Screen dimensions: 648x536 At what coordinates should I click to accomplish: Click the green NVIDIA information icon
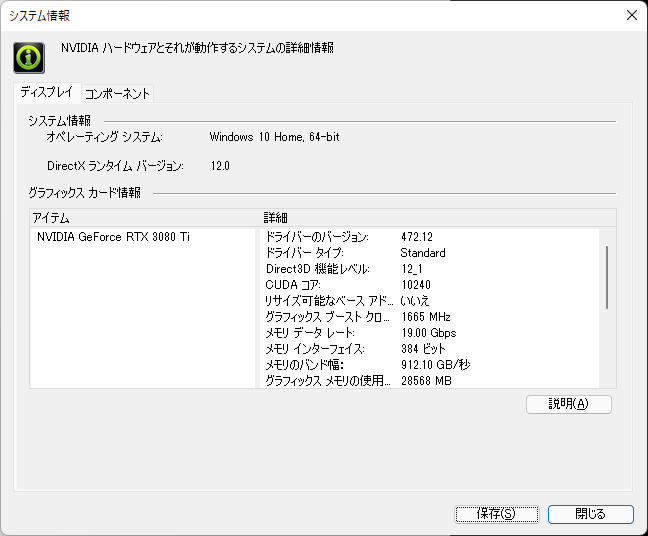pos(29,58)
